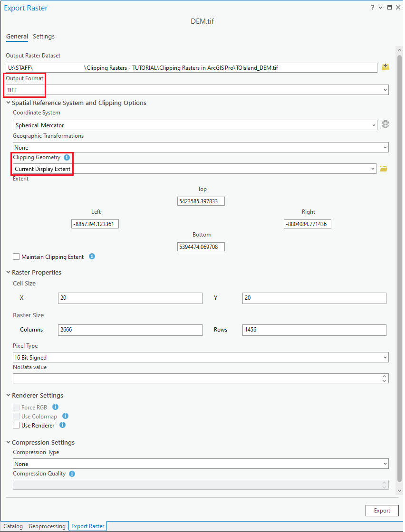Browse for a different output raster dataset
405x532 pixels.
point(385,67)
